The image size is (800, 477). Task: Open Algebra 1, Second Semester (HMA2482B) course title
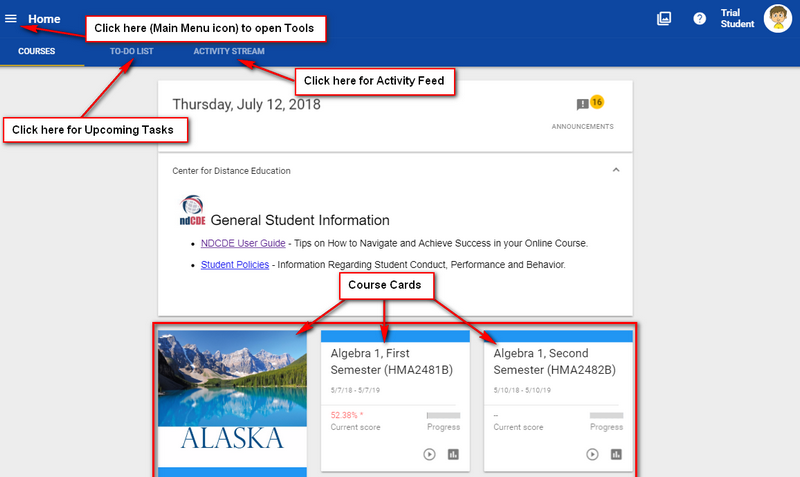554,361
